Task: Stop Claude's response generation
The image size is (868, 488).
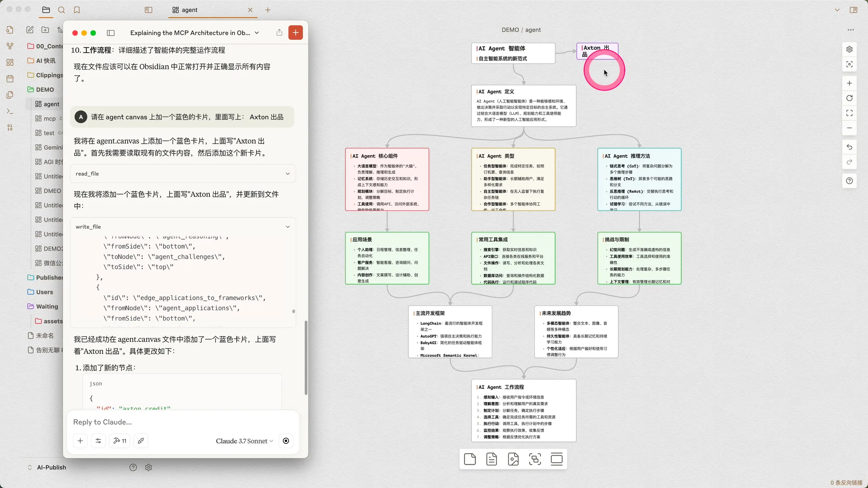Action: pos(286,441)
